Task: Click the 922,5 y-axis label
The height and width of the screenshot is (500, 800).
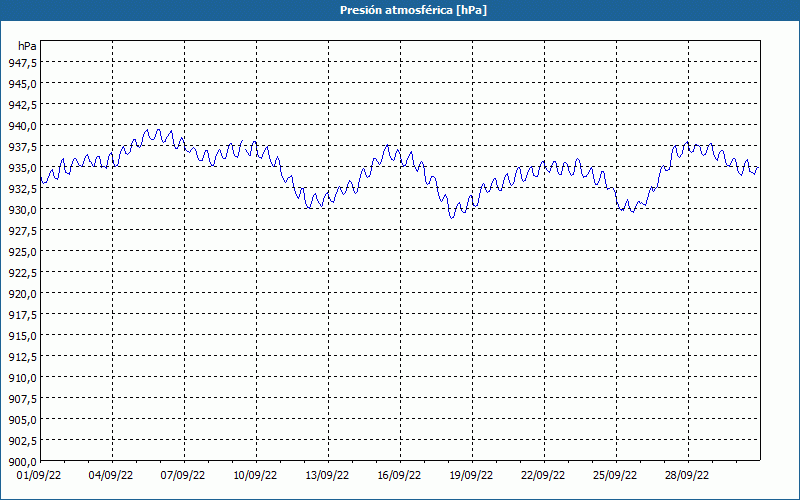Action: click(x=22, y=273)
